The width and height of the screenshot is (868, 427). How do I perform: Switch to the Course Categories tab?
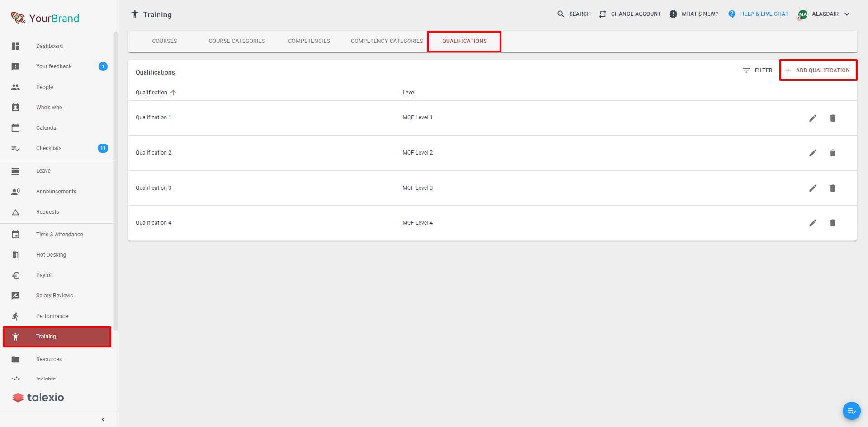tap(237, 41)
